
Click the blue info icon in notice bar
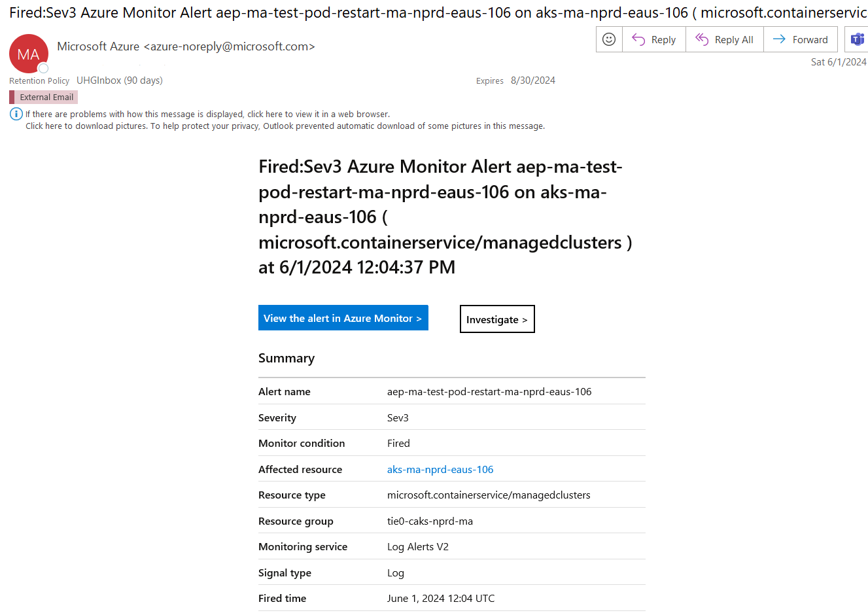(x=16, y=114)
